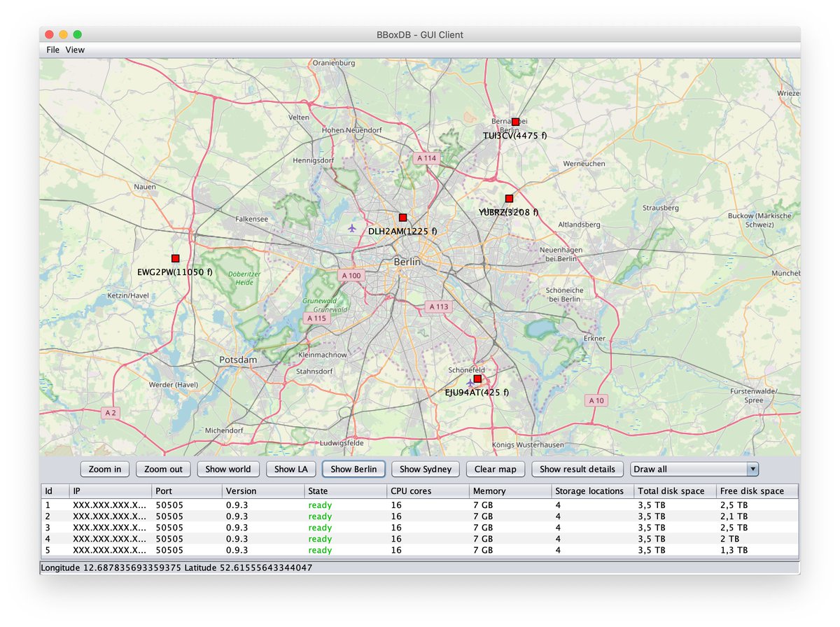Click the yellow minimize window button

pos(63,34)
